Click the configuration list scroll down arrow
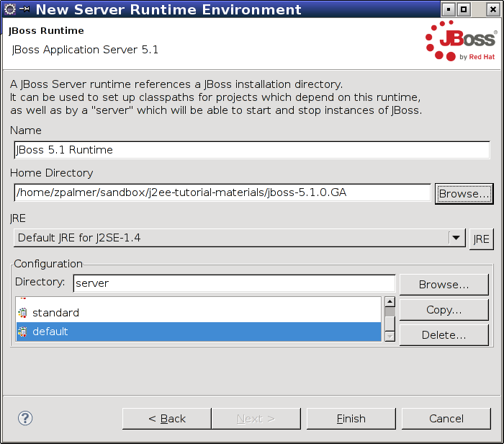 pyautogui.click(x=390, y=337)
